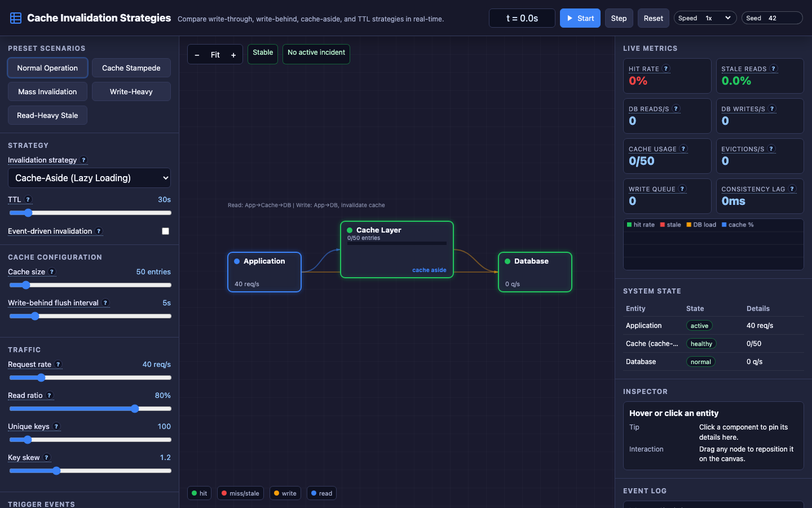Click the Read ratio slider
Screen dimensions: 812x508
pyautogui.click(x=90, y=409)
